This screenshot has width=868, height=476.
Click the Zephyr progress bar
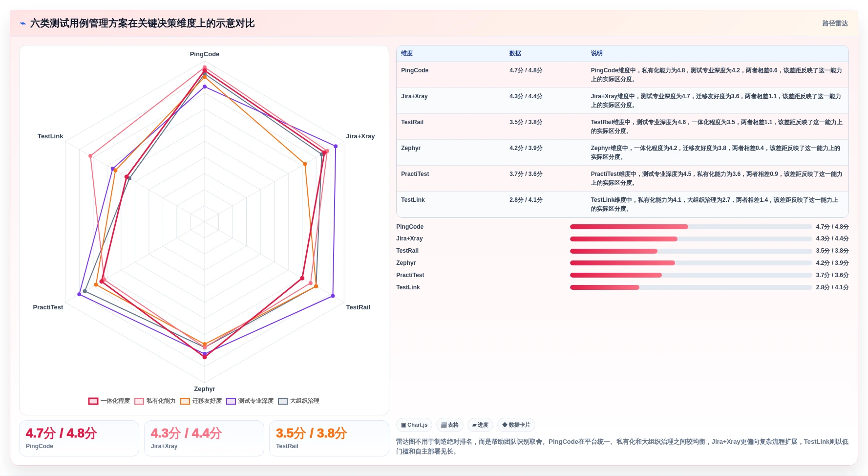[691, 263]
